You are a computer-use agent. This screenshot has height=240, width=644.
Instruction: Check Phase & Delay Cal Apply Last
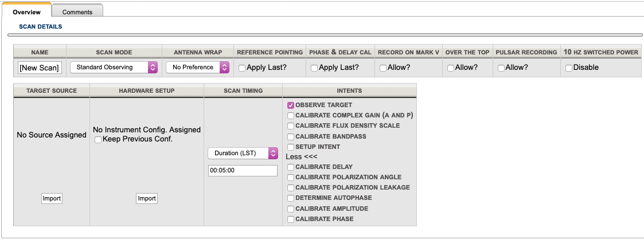pyautogui.click(x=314, y=68)
